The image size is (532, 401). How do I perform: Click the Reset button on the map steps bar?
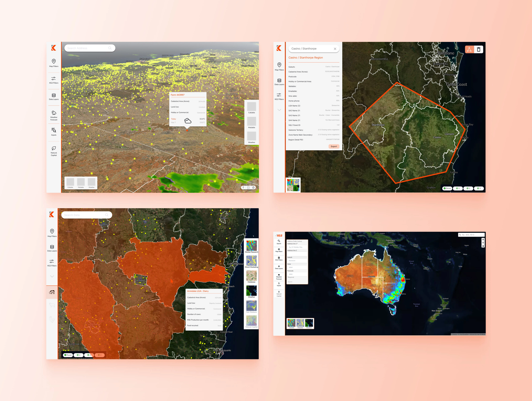point(447,189)
